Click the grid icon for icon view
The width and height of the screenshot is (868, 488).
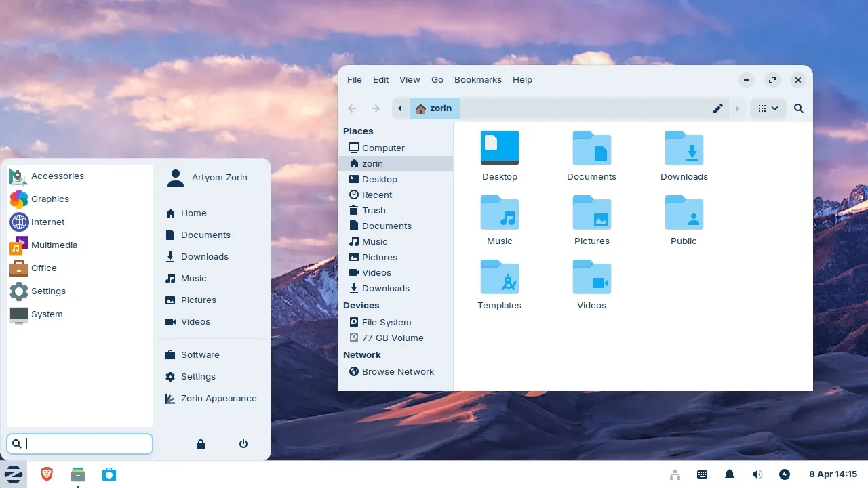pyautogui.click(x=763, y=108)
